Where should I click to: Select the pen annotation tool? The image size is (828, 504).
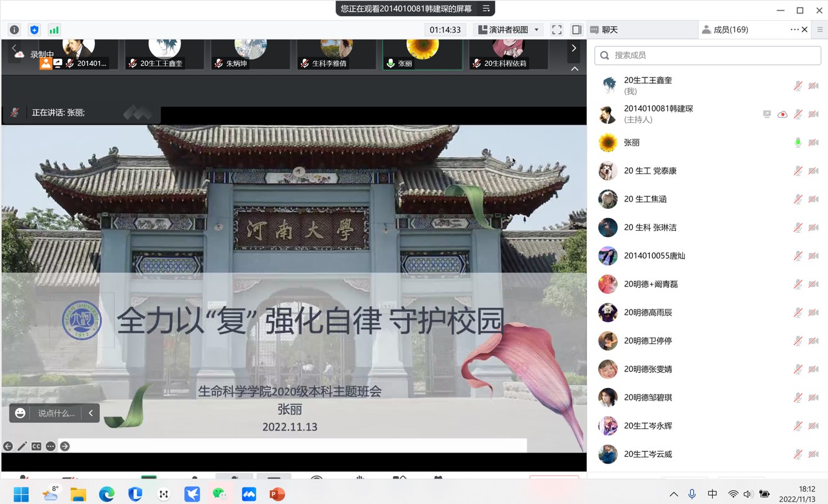[22, 446]
